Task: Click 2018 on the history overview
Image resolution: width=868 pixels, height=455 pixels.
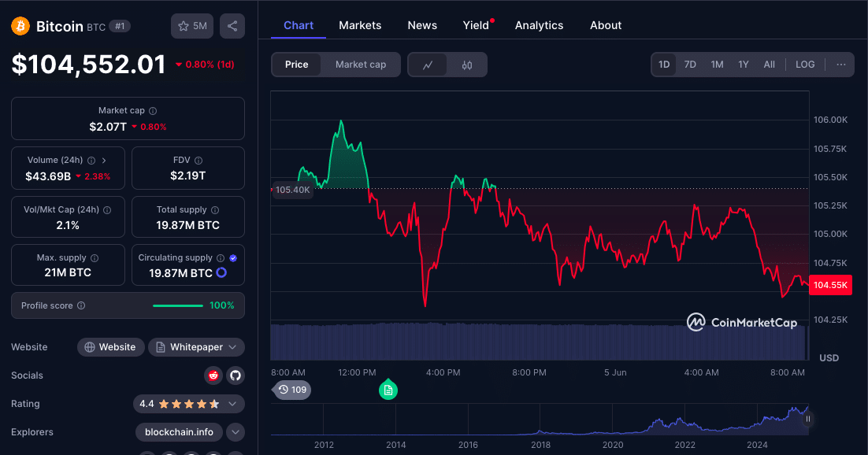Action: [x=541, y=445]
